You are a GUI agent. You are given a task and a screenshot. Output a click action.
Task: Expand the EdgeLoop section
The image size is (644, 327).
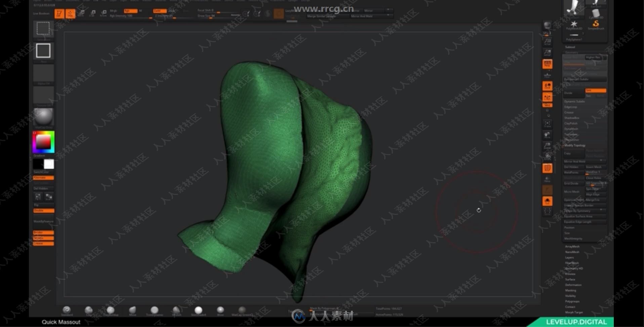coord(571,107)
